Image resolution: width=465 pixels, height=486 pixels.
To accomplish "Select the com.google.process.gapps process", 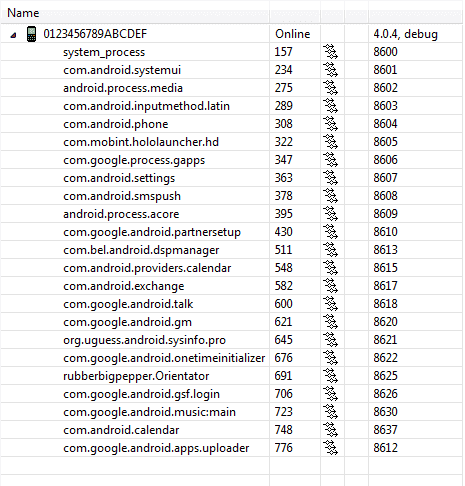I will coord(134,160).
